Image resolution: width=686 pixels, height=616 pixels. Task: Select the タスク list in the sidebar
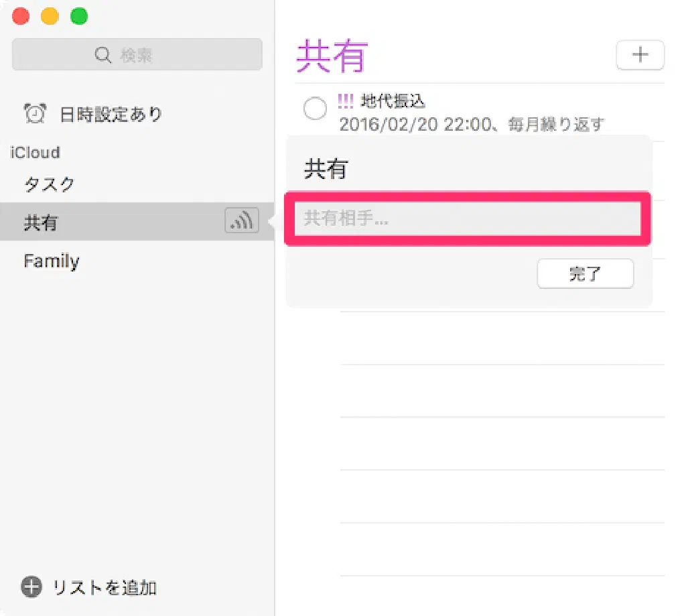(x=50, y=184)
